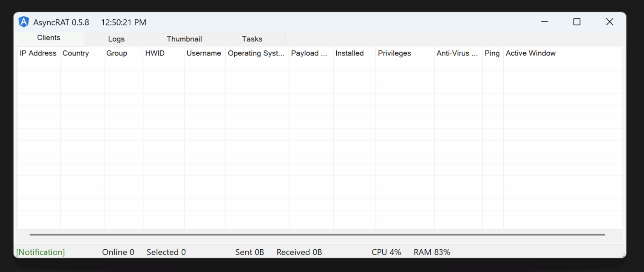Sort by the Installed column
The image size is (644, 272).
point(349,53)
